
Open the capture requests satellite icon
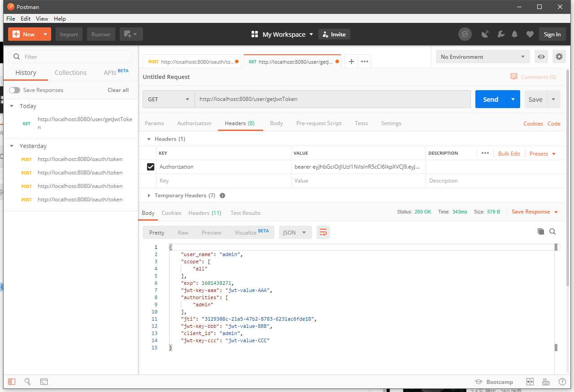click(485, 34)
